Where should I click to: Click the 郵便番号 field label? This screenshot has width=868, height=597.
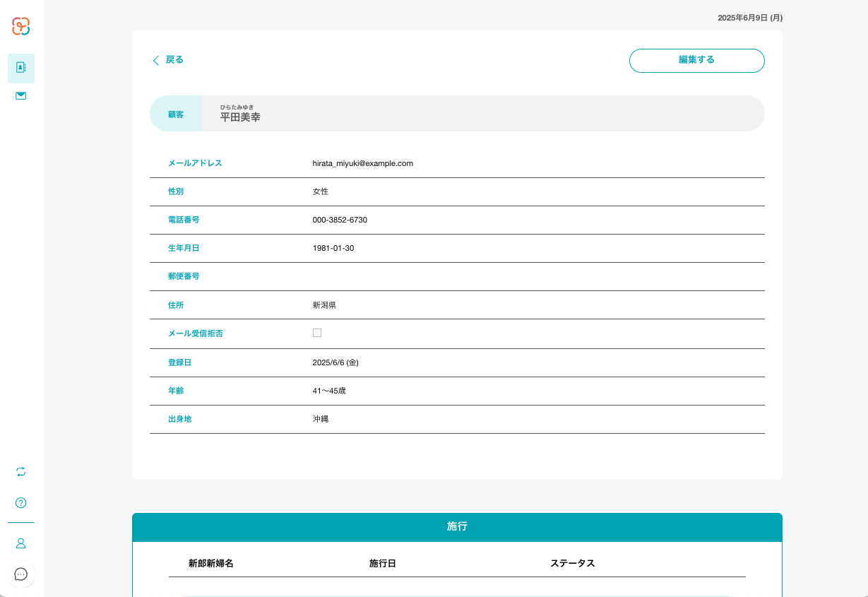pyautogui.click(x=184, y=276)
